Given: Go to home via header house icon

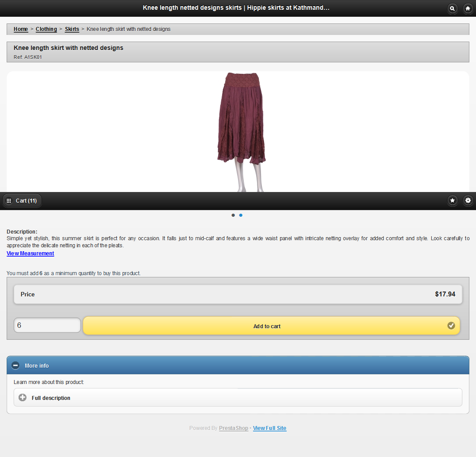Looking at the screenshot, I should (x=468, y=8).
